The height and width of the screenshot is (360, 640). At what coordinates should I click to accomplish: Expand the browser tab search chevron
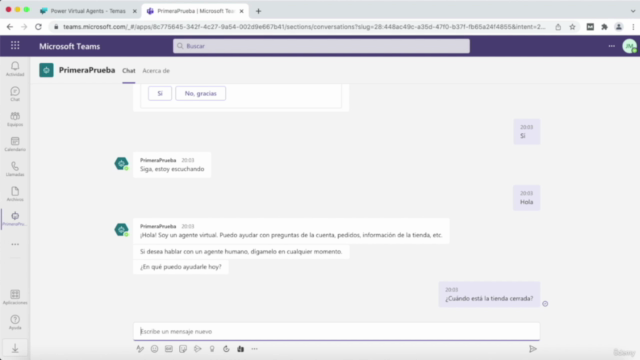click(633, 11)
